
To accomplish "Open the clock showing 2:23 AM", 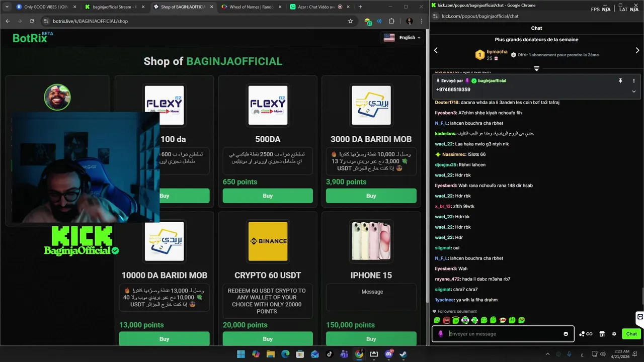I will 622,354.
